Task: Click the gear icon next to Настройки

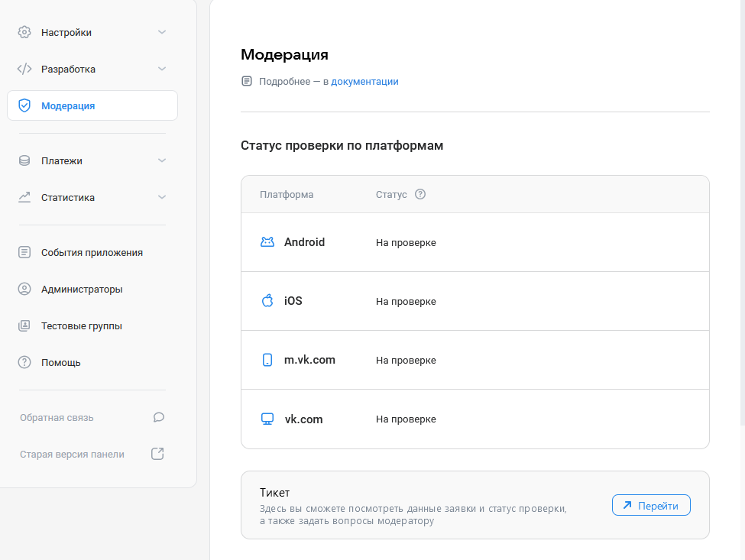Action: [x=24, y=32]
